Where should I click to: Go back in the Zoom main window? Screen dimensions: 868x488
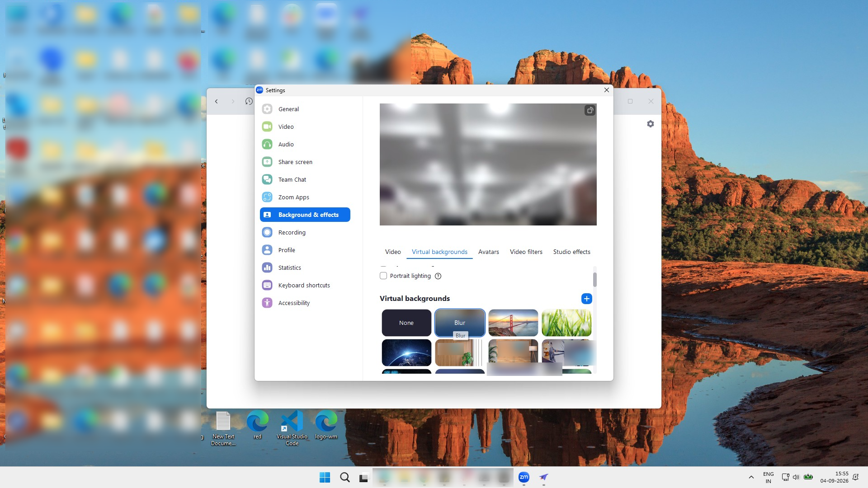[217, 101]
